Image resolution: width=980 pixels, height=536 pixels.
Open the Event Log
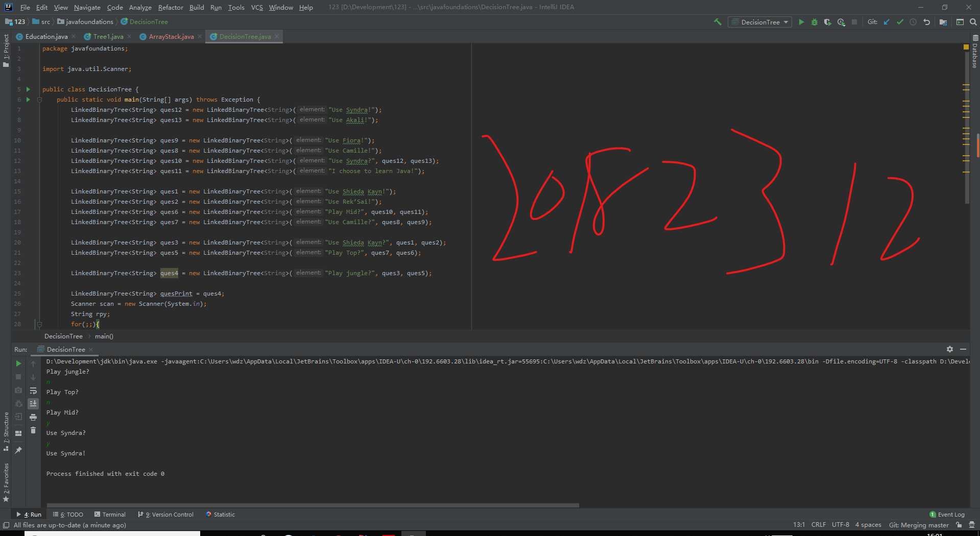pyautogui.click(x=947, y=515)
